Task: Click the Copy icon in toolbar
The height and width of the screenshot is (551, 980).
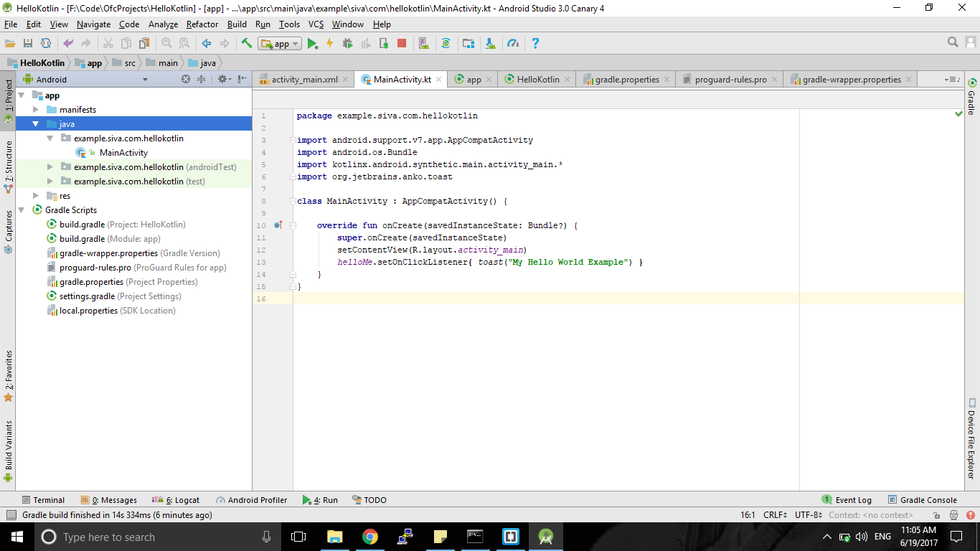Action: coord(126,43)
